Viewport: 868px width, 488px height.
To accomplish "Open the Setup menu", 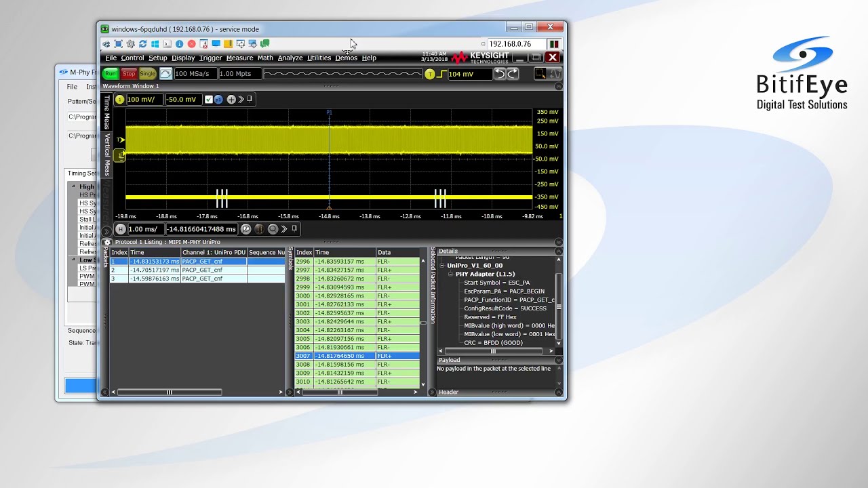I will tap(157, 58).
